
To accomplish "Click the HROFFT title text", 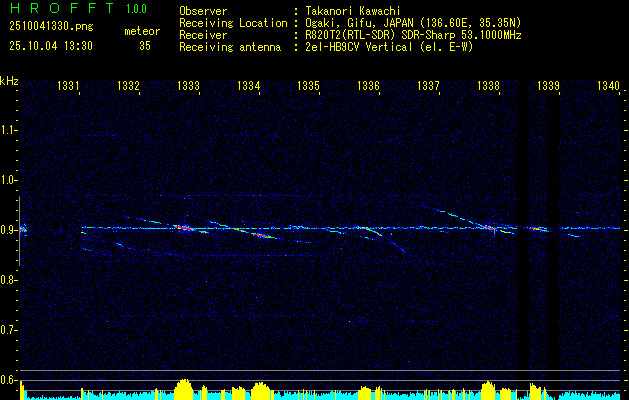I will [x=62, y=8].
